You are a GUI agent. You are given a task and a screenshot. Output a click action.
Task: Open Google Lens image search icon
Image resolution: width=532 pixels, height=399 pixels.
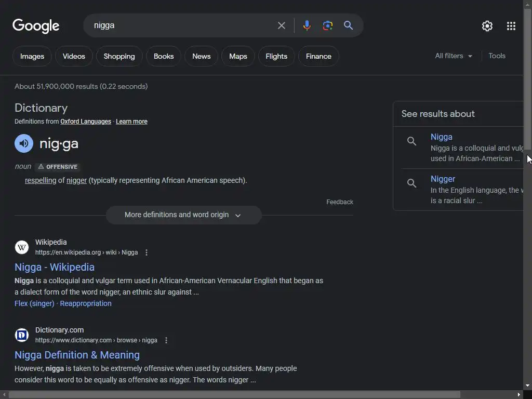pos(327,25)
